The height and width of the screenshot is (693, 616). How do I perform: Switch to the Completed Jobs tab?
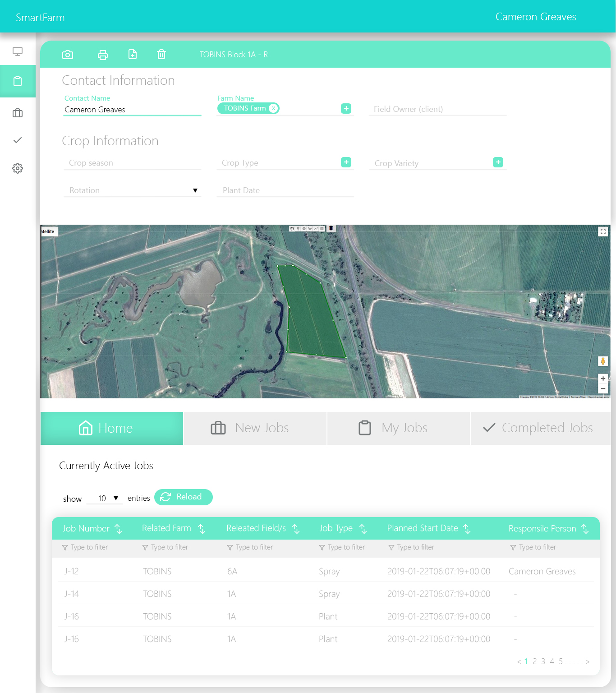point(540,428)
